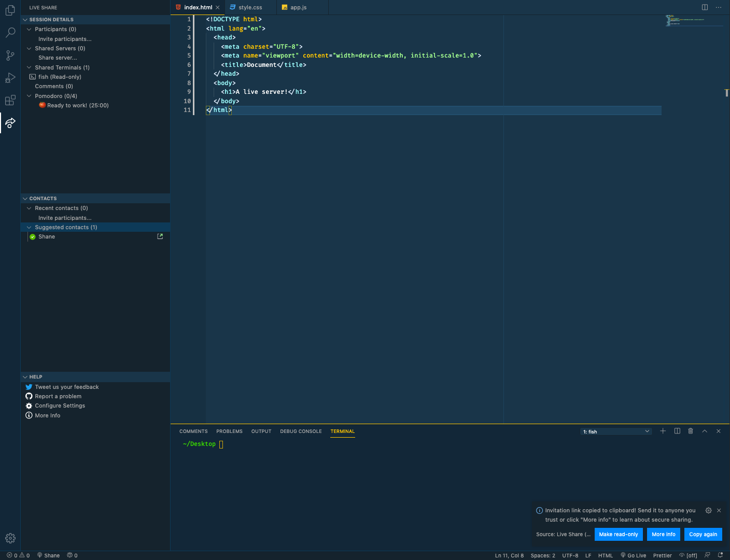730x560 pixels.
Task: Click Share server link
Action: tap(58, 58)
